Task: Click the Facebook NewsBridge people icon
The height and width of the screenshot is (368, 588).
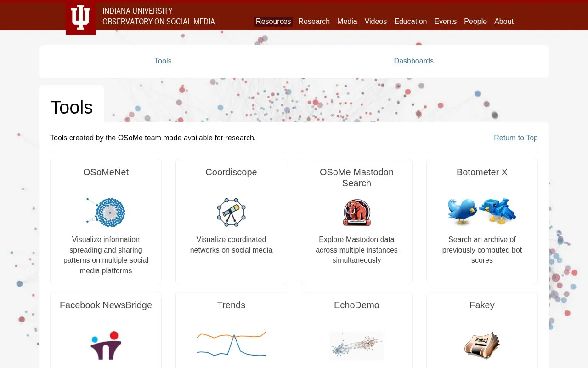Action: click(x=106, y=345)
